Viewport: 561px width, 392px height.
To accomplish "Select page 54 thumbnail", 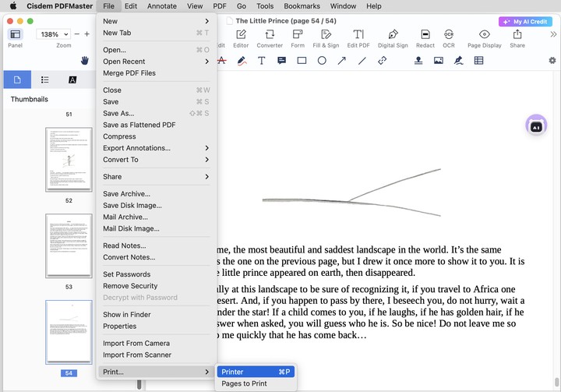I will tap(69, 332).
